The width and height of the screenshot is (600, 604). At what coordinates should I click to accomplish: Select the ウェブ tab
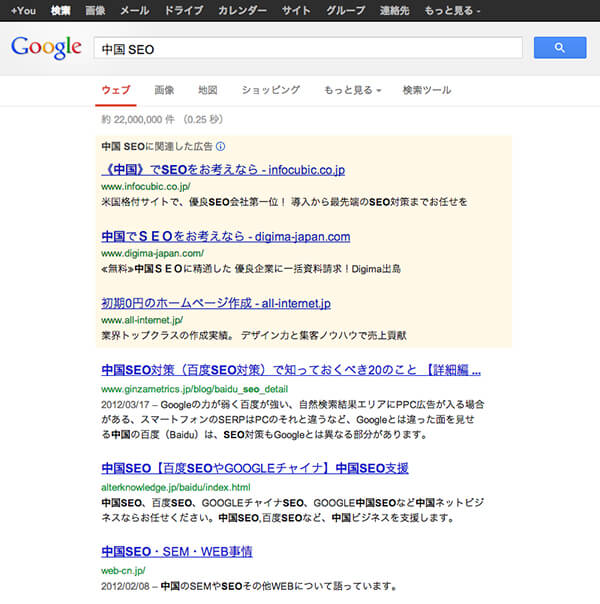point(116,90)
